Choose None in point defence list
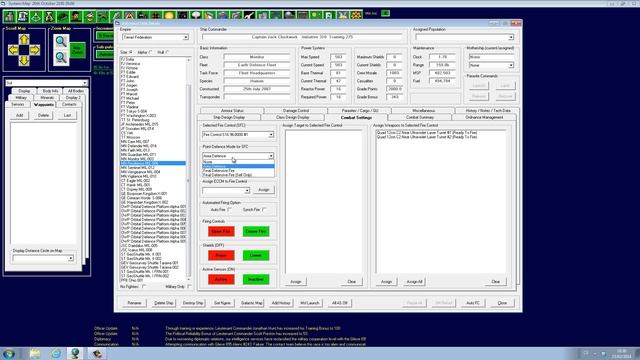640x360 pixels. [238, 162]
